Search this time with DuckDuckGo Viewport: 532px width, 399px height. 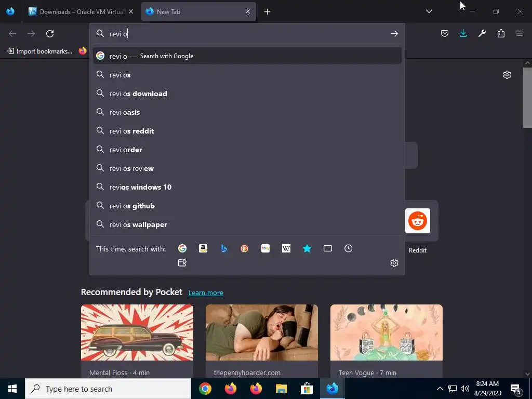[244, 248]
